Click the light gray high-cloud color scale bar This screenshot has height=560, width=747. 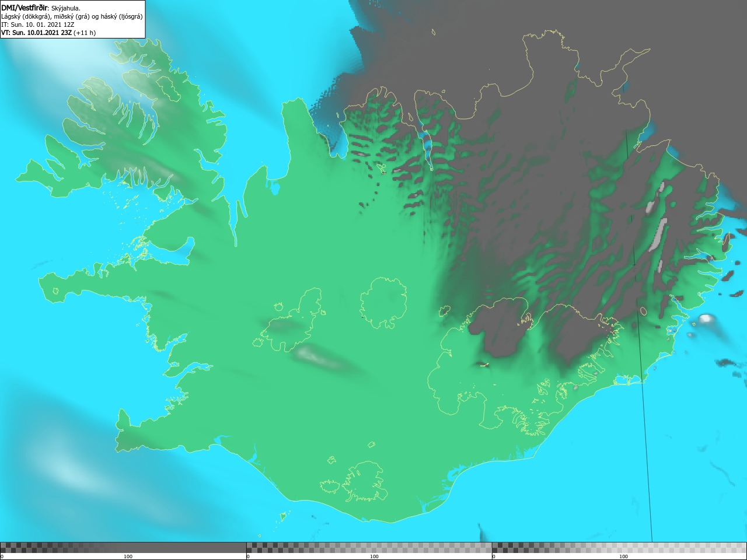[x=619, y=548]
